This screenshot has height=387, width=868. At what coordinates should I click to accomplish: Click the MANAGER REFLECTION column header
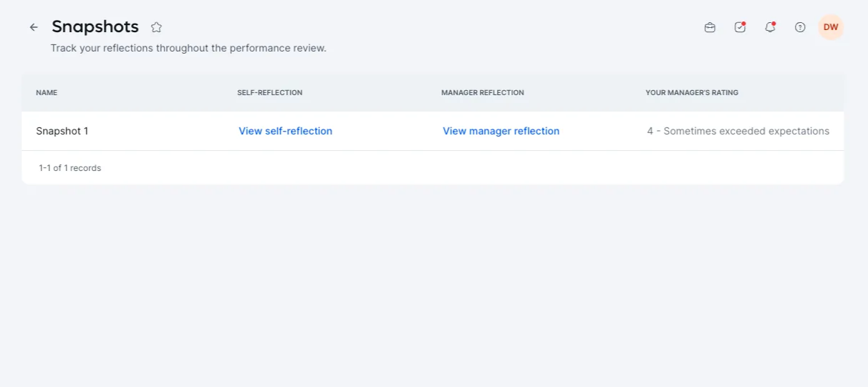[483, 92]
